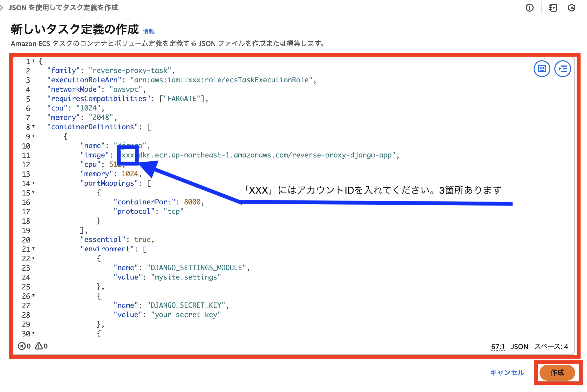Click the 67:1 cursor position indicator
The height and width of the screenshot is (392, 587).
[498, 347]
